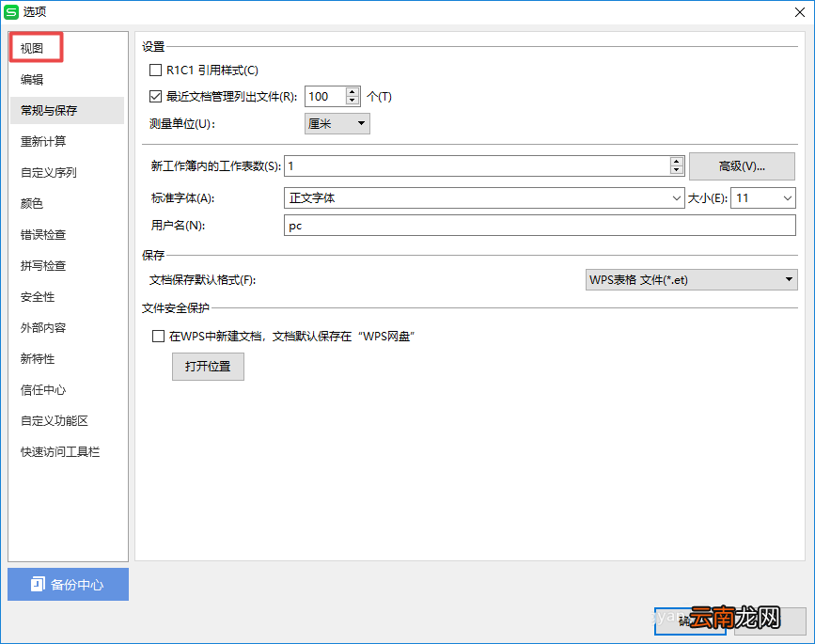Increase worksheet count with up arrow

[676, 162]
